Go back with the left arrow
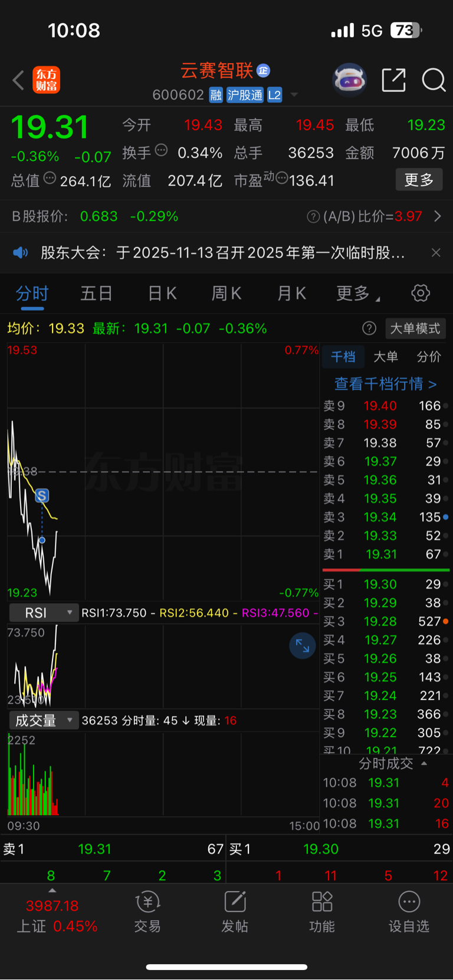The image size is (453, 980). (18, 80)
